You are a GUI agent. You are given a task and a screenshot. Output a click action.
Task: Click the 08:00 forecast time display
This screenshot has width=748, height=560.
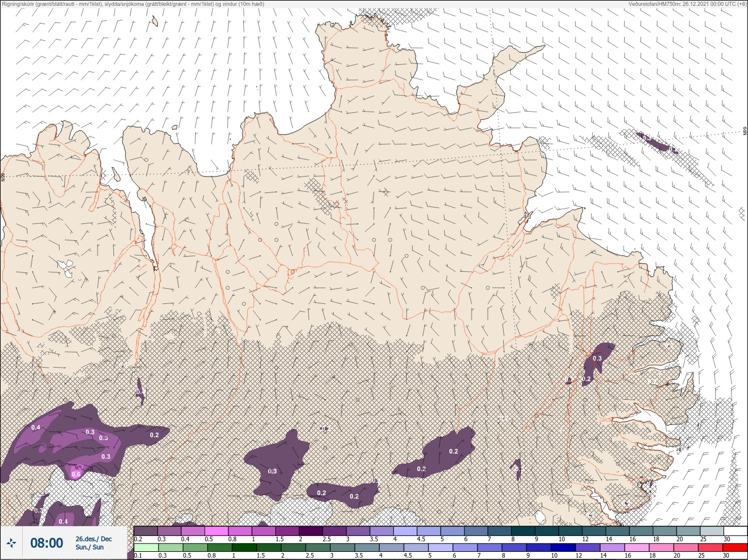[x=47, y=543]
